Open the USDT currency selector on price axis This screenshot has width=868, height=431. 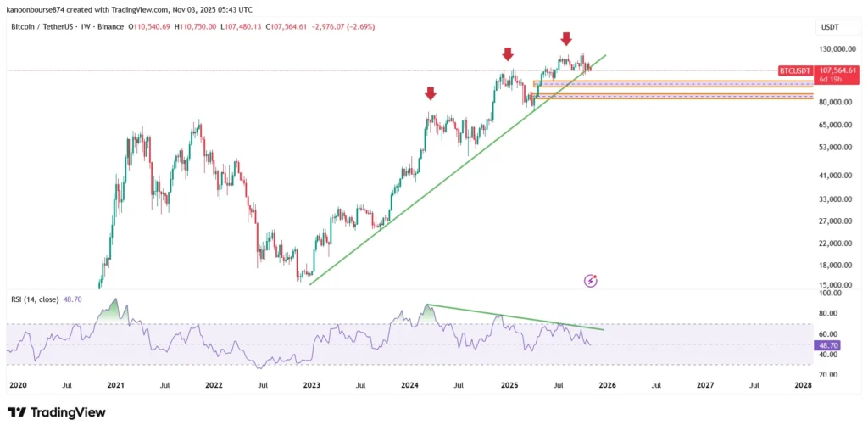[830, 27]
